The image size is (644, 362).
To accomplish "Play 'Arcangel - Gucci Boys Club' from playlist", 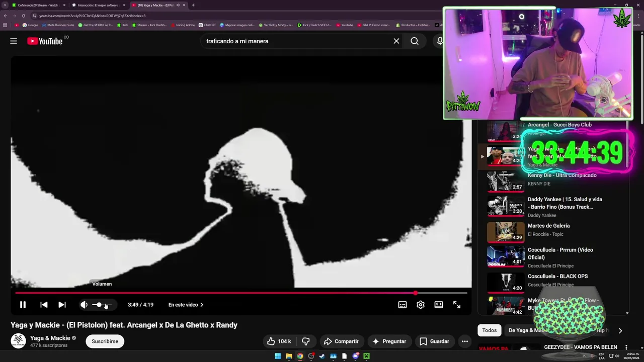I will click(x=559, y=125).
